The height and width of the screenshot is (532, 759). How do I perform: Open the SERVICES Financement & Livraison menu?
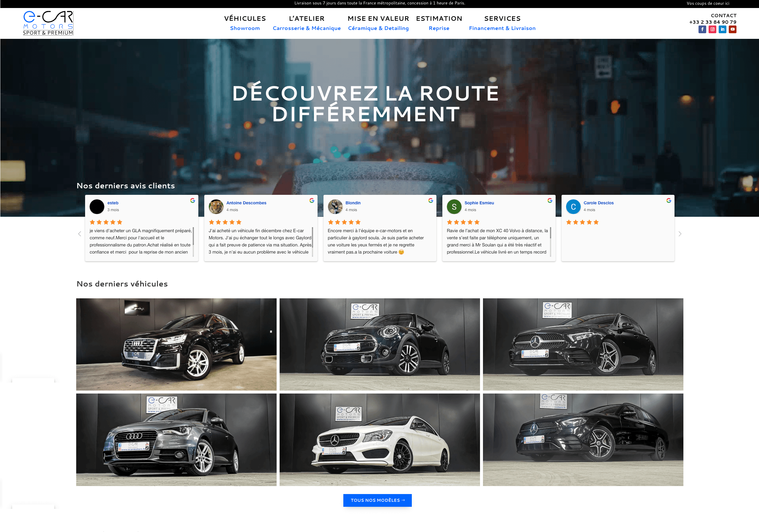pyautogui.click(x=502, y=28)
